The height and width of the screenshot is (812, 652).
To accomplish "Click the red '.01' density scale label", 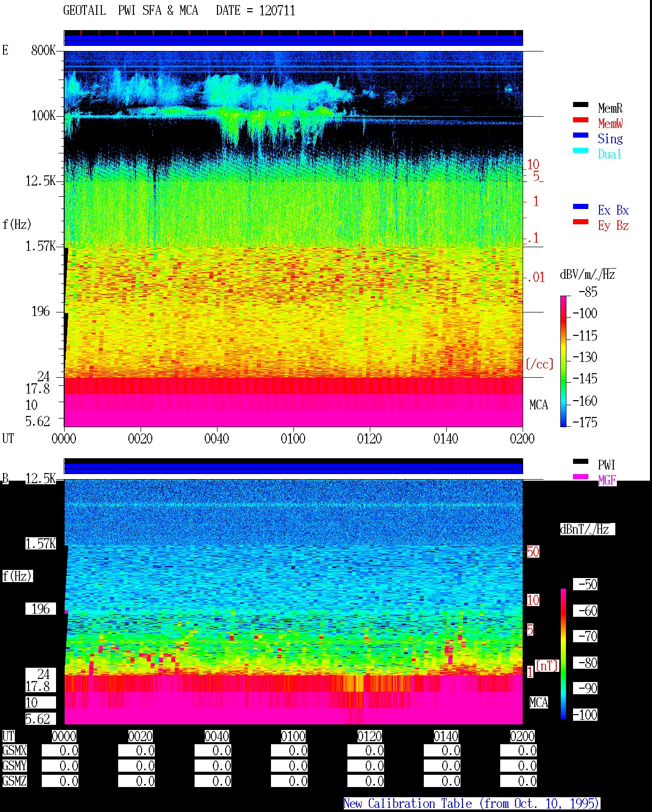I will pos(535,278).
